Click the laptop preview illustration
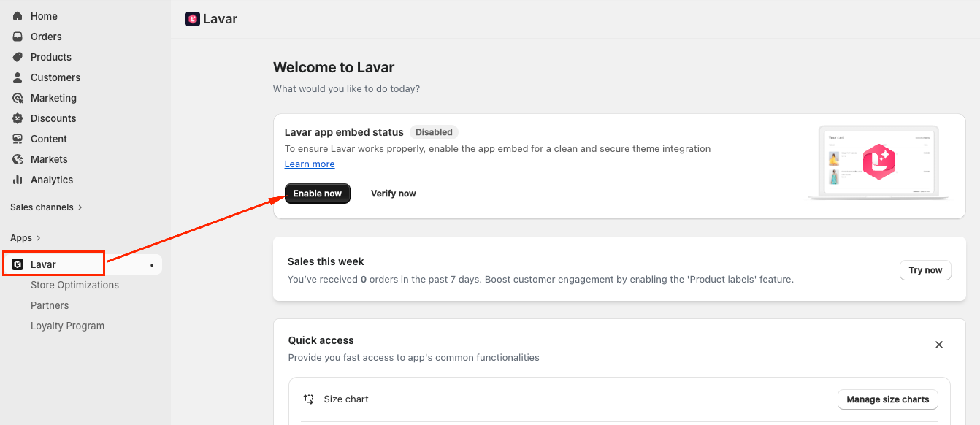This screenshot has height=425, width=980. tap(878, 162)
